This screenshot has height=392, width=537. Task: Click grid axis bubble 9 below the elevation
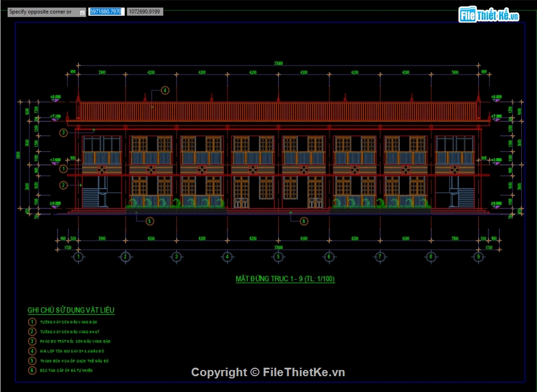coord(479,256)
